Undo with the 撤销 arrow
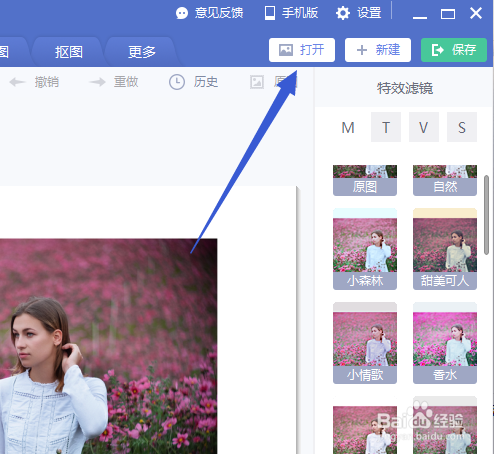Image resolution: width=494 pixels, height=454 pixels. tap(17, 82)
